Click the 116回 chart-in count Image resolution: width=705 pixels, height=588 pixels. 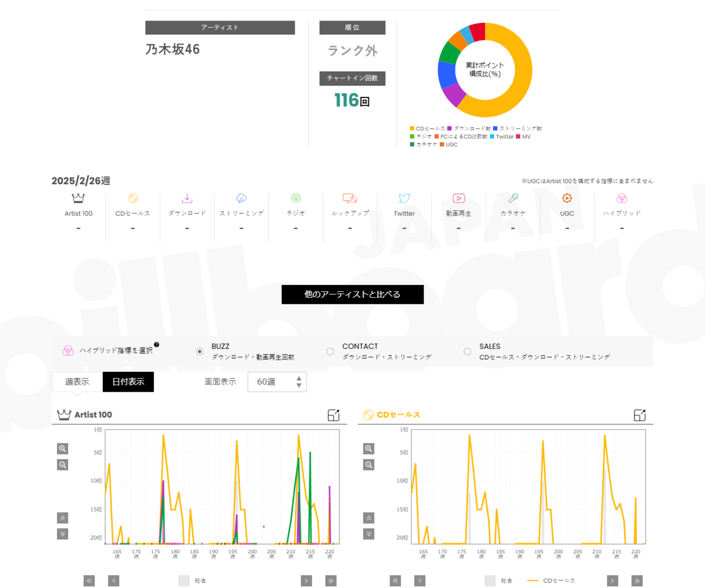pyautogui.click(x=352, y=100)
